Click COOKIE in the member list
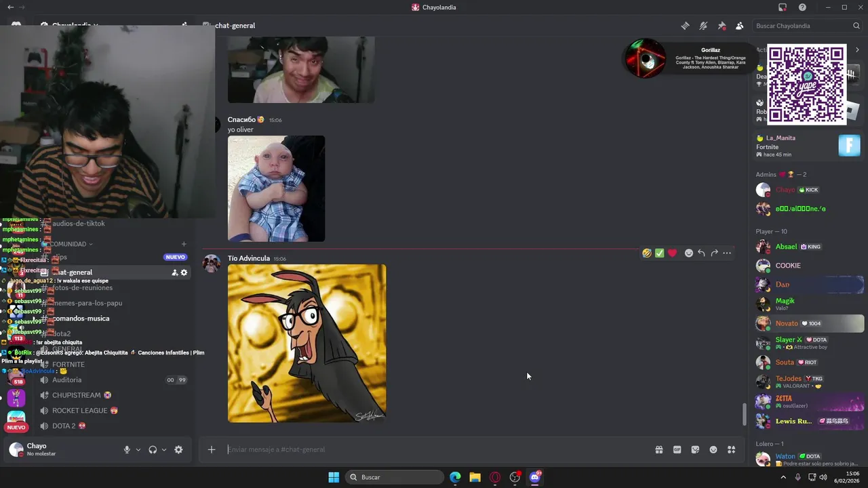868x488 pixels. pos(809,266)
